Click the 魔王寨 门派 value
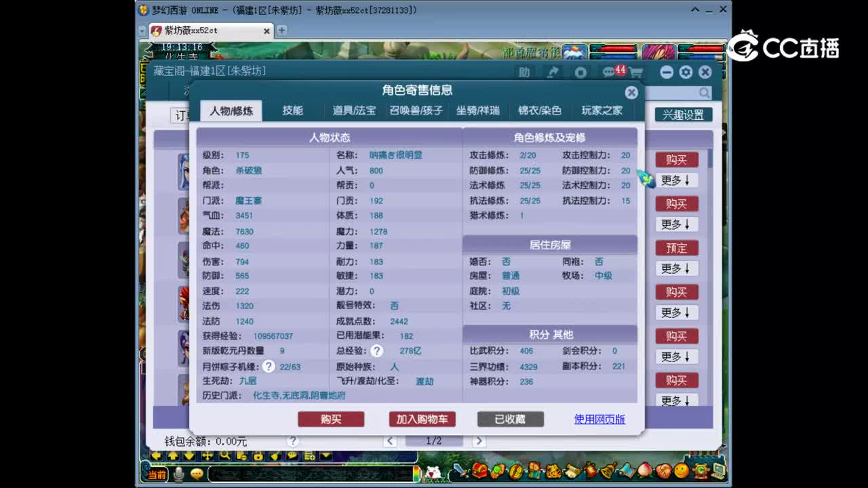The height and width of the screenshot is (488, 868). 248,201
